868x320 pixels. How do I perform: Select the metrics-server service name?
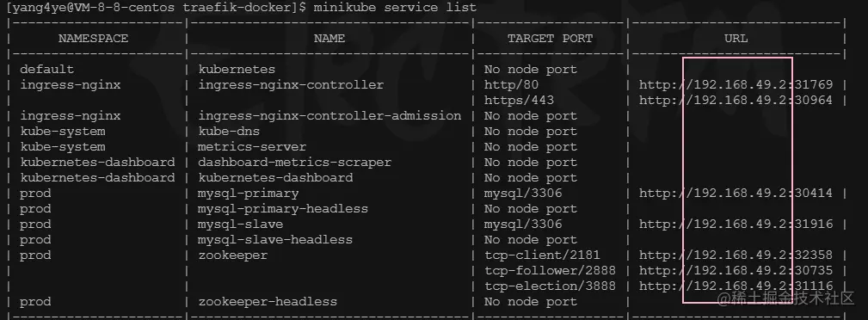pos(252,147)
